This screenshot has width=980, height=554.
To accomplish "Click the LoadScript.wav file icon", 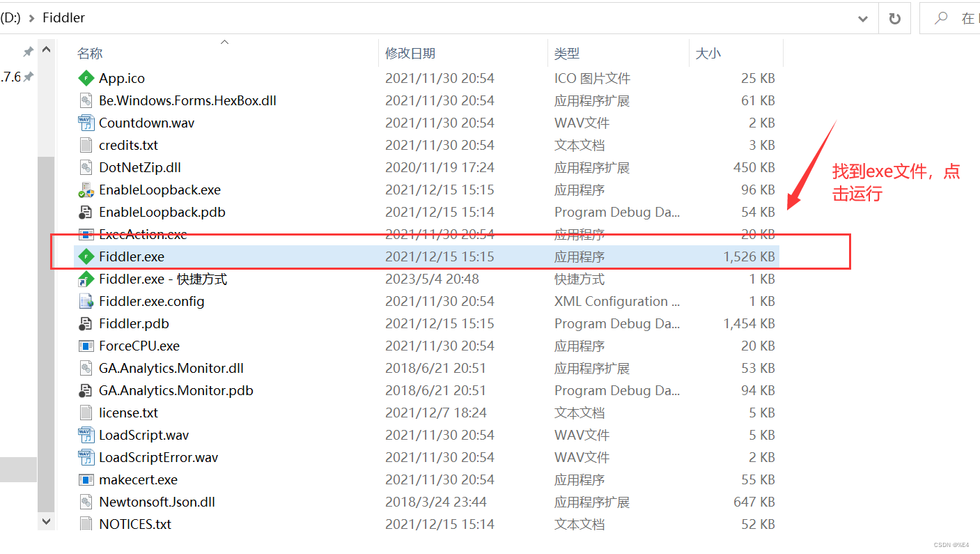I will 86,435.
